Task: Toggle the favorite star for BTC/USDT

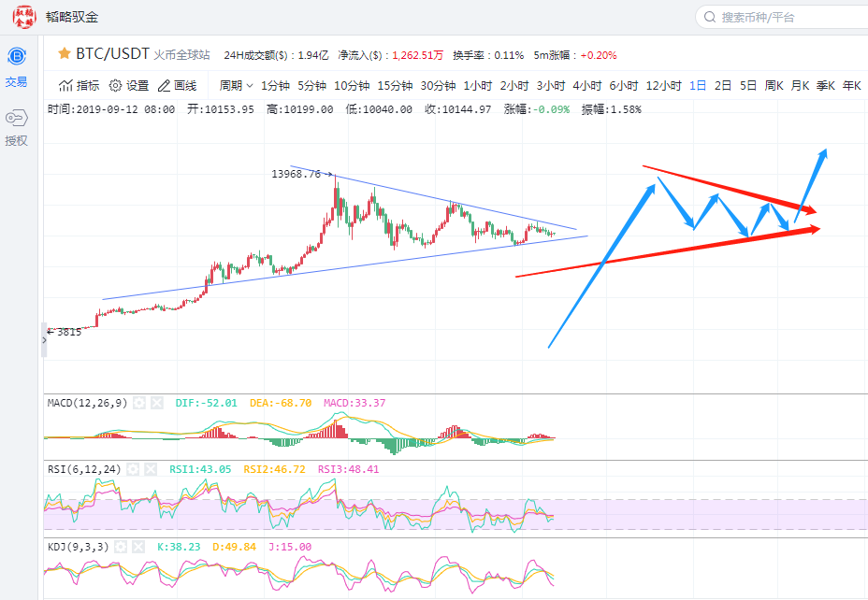Action: tap(65, 53)
